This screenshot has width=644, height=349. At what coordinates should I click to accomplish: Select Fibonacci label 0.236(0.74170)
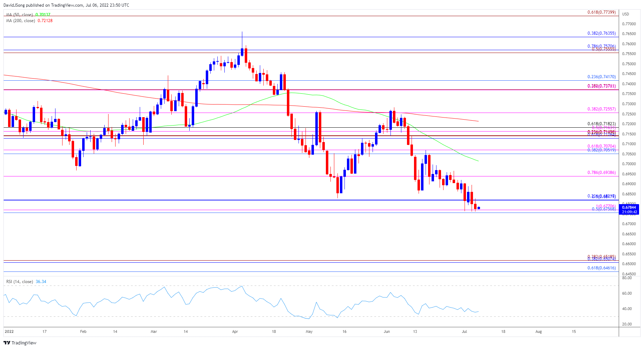(602, 77)
